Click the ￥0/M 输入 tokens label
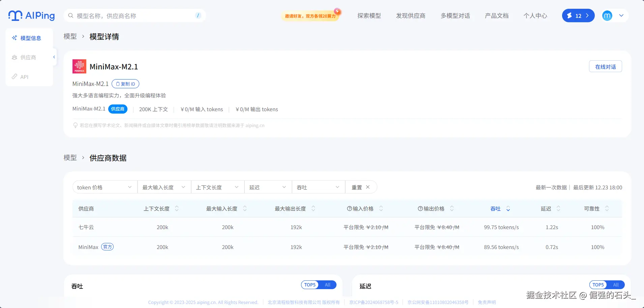This screenshot has height=308, width=644. 202,109
